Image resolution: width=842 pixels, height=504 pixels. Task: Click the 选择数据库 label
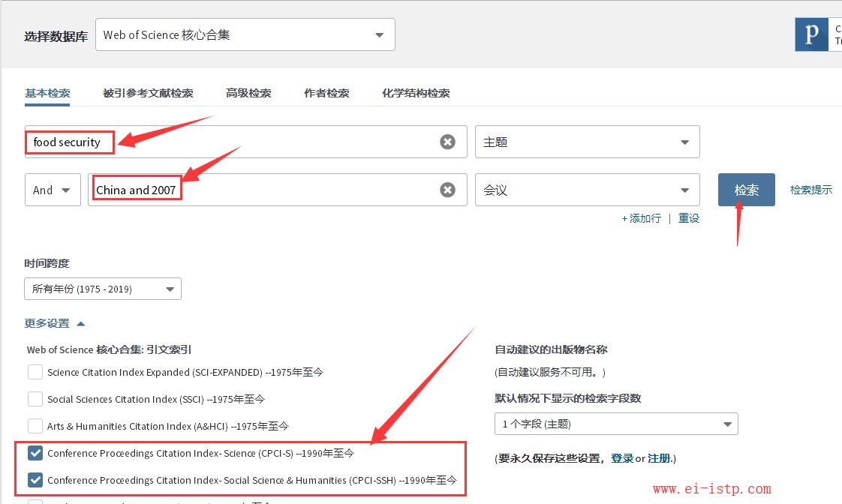coord(56,37)
